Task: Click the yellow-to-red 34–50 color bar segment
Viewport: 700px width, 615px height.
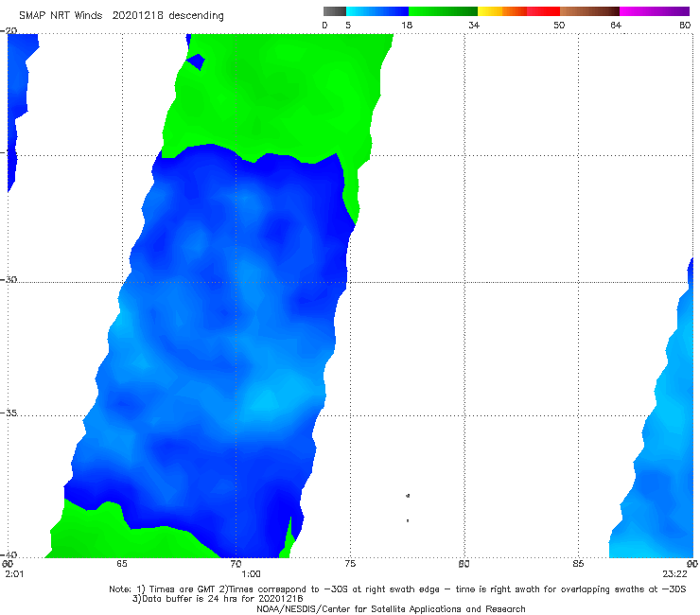Action: click(518, 11)
